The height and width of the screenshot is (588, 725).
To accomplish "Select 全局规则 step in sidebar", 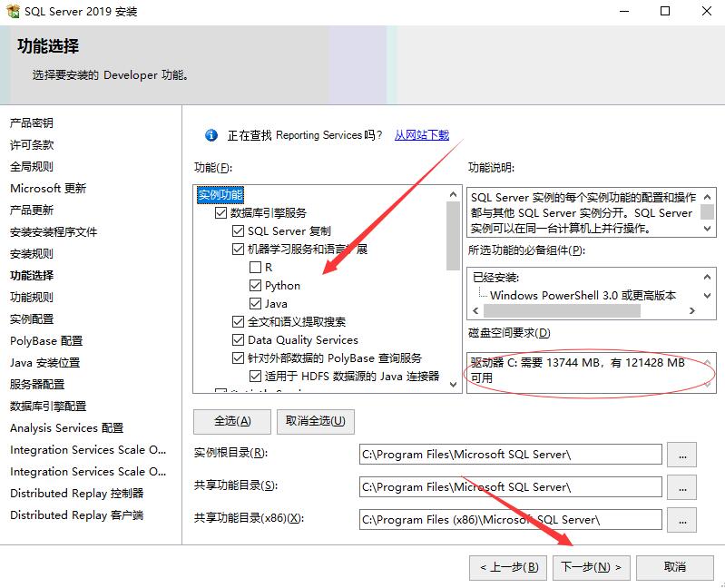I will (x=32, y=166).
